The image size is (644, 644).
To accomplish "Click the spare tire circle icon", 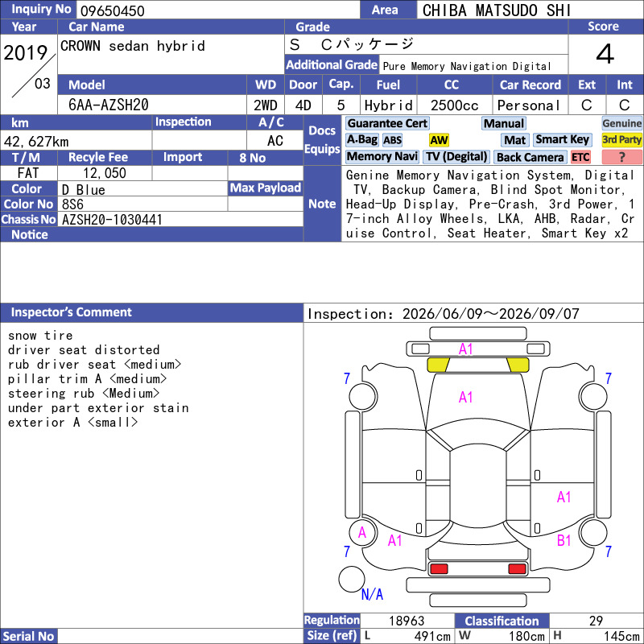I will click(351, 579).
